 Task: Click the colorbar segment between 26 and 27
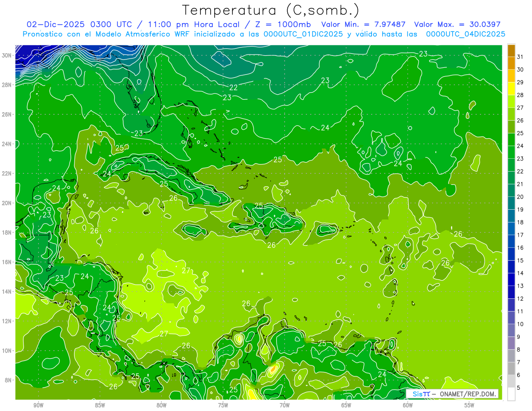511,114
